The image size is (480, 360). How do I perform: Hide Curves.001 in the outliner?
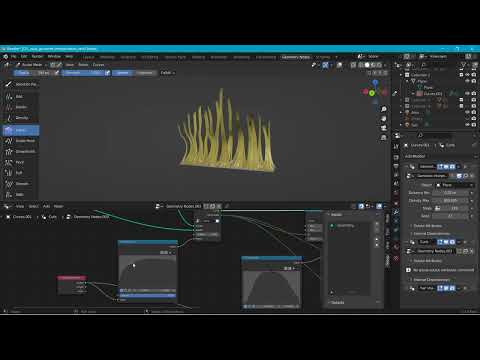pyautogui.click(x=468, y=94)
